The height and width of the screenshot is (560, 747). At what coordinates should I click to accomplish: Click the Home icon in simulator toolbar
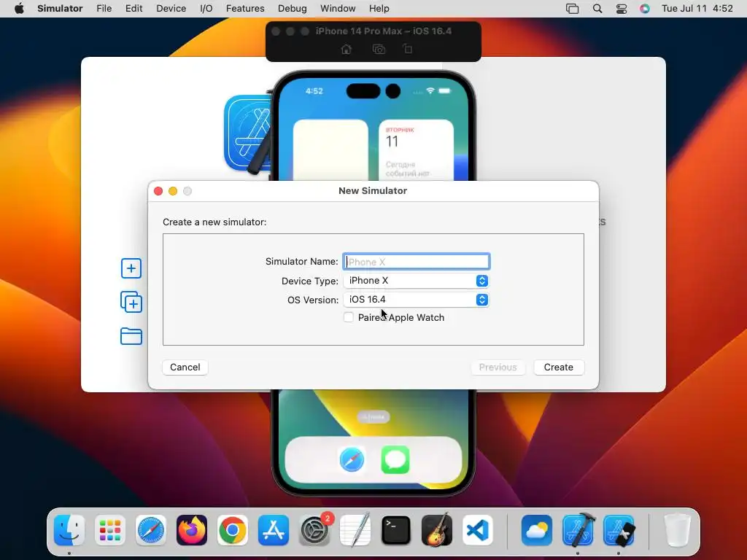tap(347, 49)
